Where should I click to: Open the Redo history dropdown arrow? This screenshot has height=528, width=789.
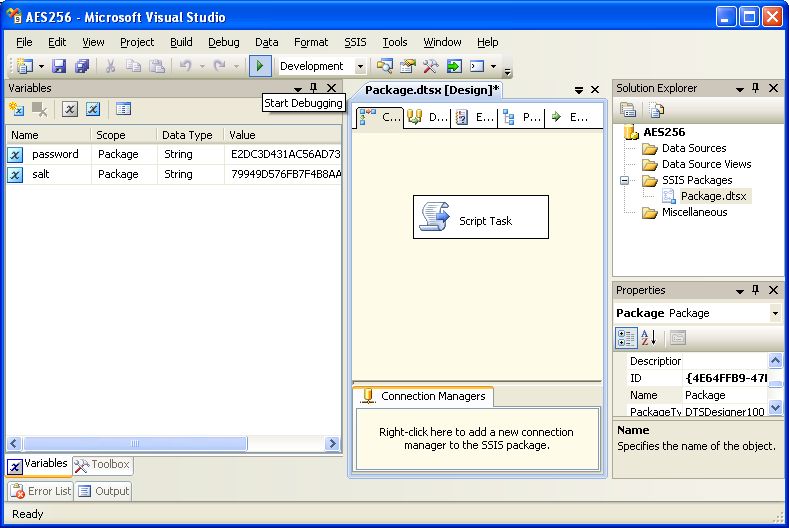(x=236, y=66)
